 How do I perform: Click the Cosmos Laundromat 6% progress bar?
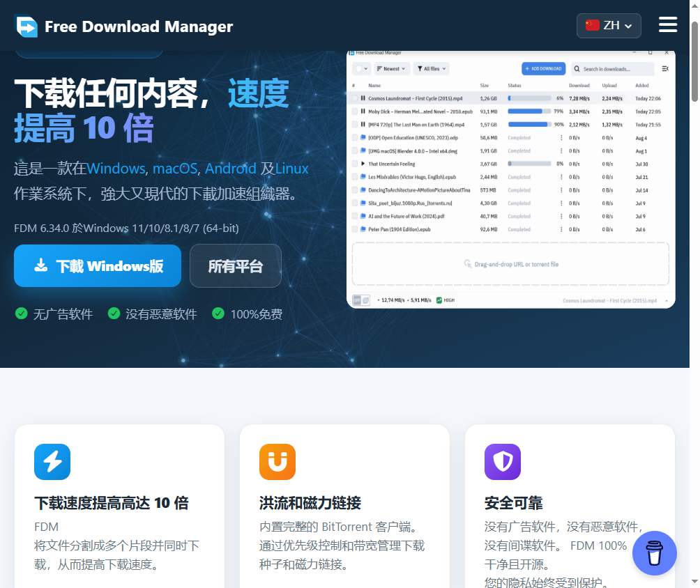529,98
